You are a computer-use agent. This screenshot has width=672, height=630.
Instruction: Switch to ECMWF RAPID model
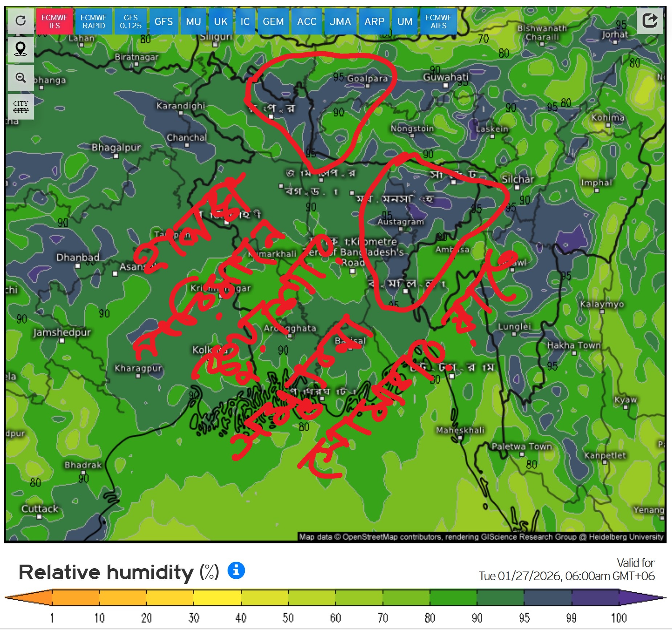coord(94,22)
